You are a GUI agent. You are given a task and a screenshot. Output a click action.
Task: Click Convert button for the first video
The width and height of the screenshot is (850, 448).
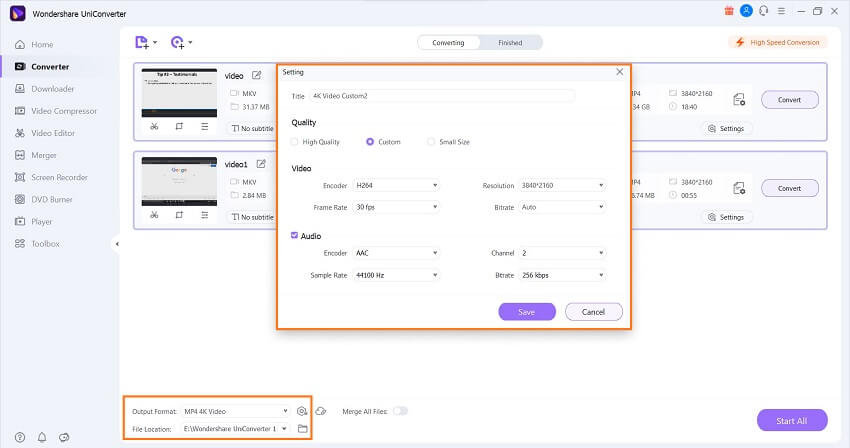[x=790, y=100]
